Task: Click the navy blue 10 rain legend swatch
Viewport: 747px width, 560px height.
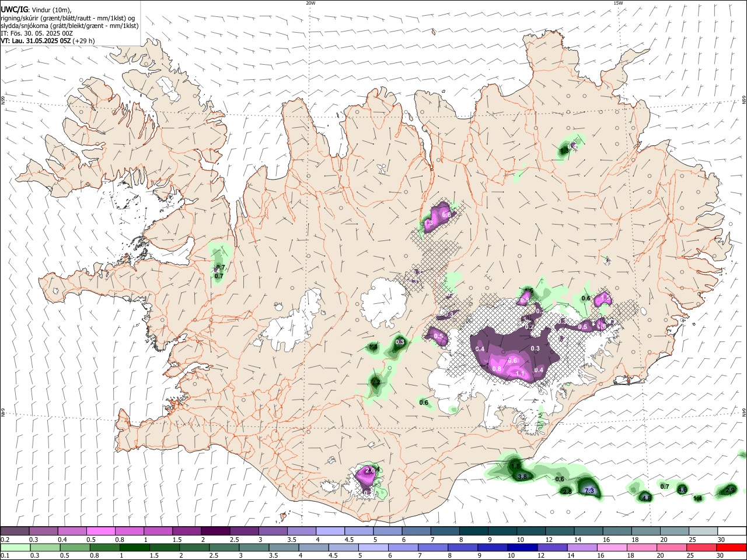Action: (x=522, y=547)
